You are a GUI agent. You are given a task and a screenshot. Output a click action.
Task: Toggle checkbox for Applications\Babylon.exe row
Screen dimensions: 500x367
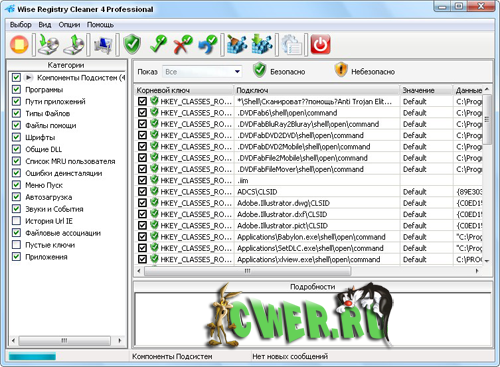tap(142, 237)
